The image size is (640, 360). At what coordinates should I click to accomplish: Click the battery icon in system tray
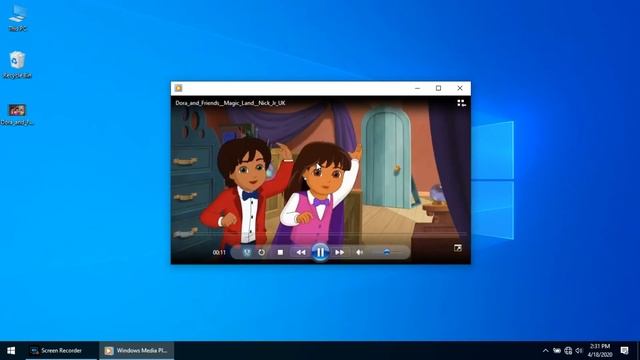pos(557,351)
